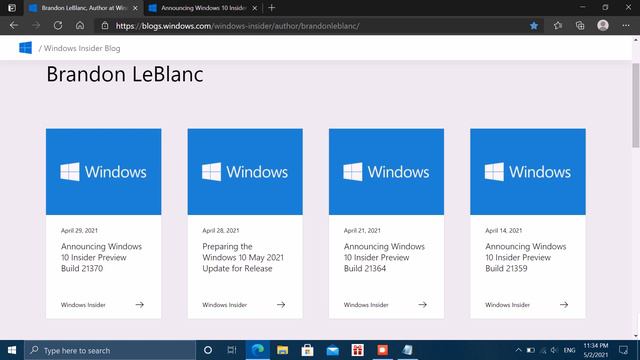Open the browser profile avatar
The width and height of the screenshot is (640, 360).
point(603,25)
